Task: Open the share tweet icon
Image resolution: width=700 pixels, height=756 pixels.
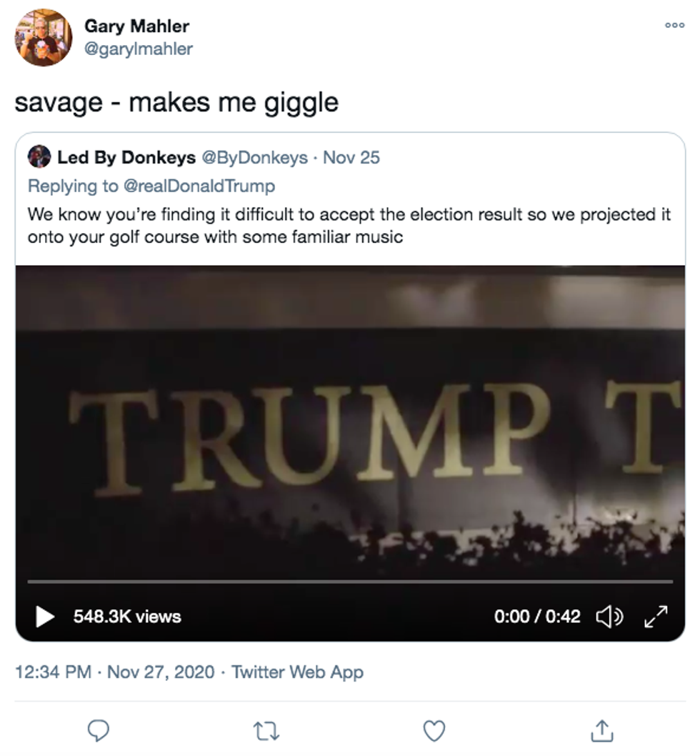Action: [601, 730]
